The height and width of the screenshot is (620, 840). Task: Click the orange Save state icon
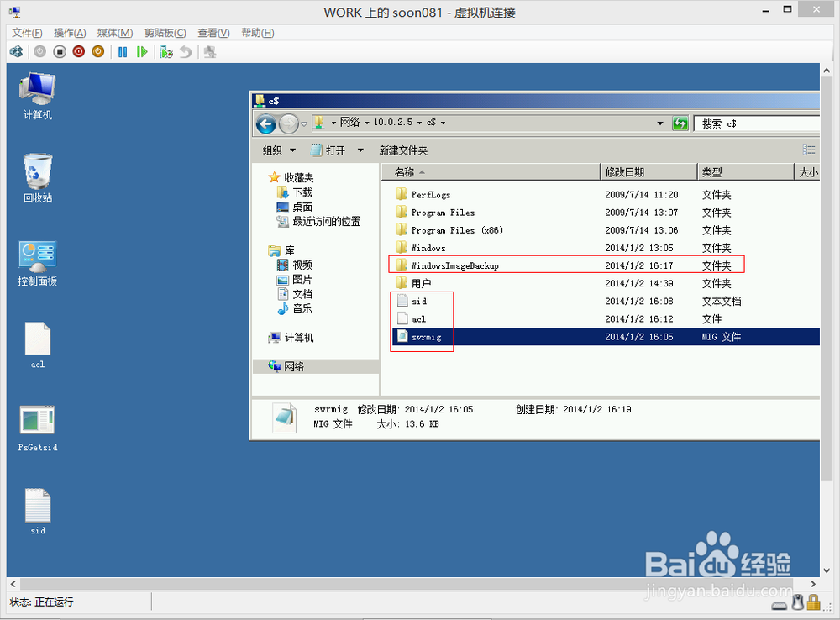[98, 52]
